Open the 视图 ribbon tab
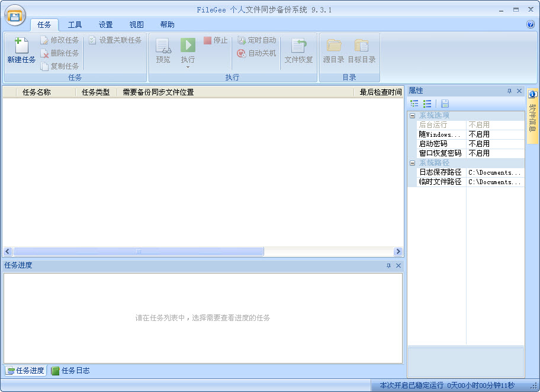The height and width of the screenshot is (392, 540). [x=136, y=25]
